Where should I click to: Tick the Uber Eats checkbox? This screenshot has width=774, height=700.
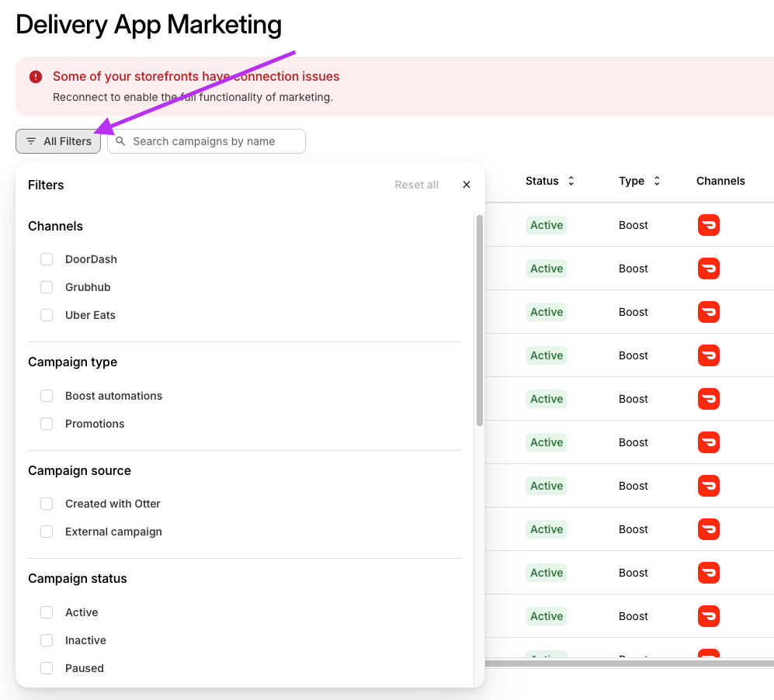coord(47,315)
